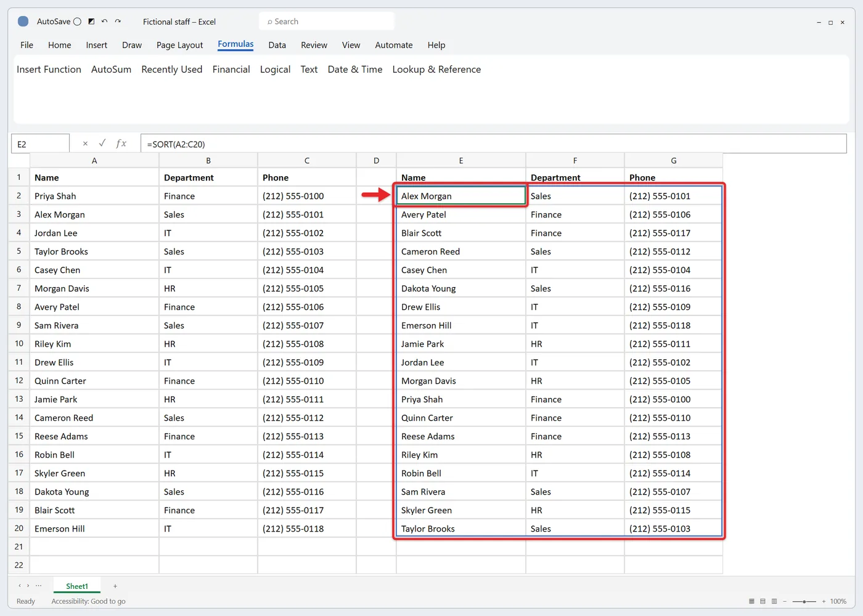Click the (212) 555-0118 cell in column G
The width and height of the screenshot is (863, 616).
pyautogui.click(x=673, y=325)
